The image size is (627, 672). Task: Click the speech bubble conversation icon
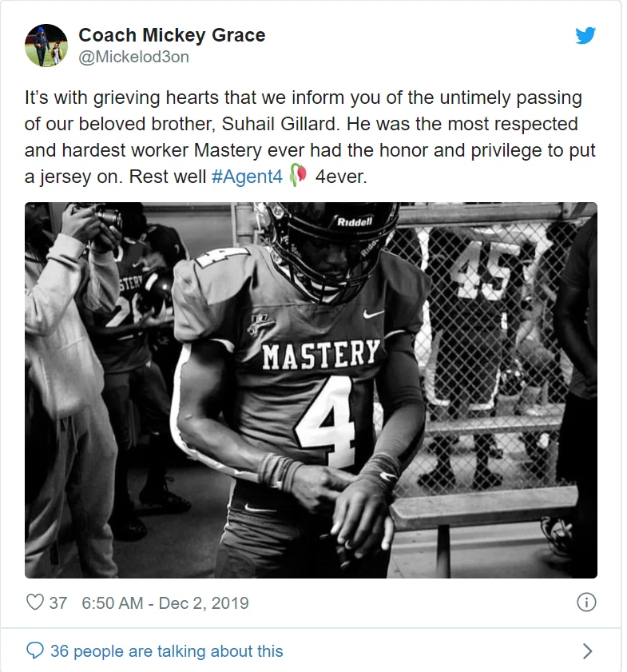pyautogui.click(x=34, y=650)
